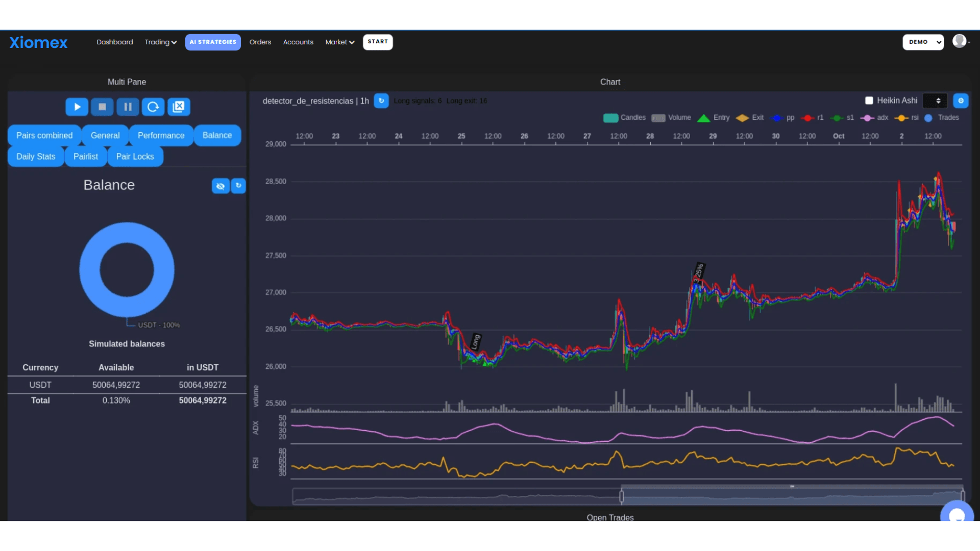Refresh the Balance panel
Screen dimensions: 980x551
(x=238, y=186)
